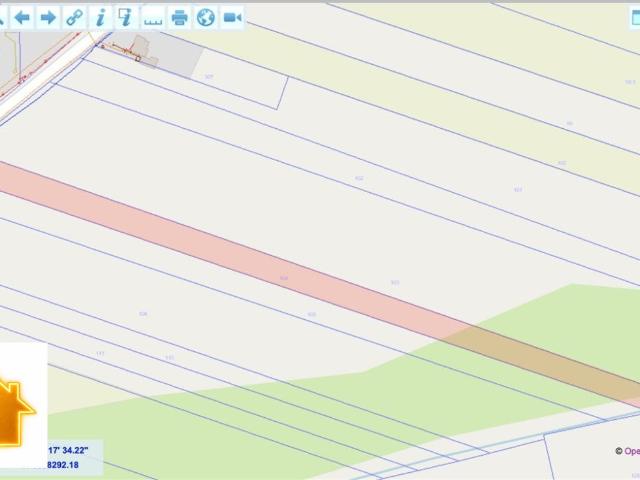The image size is (640, 480).
Task: Click the video camera icon
Action: pos(232,17)
